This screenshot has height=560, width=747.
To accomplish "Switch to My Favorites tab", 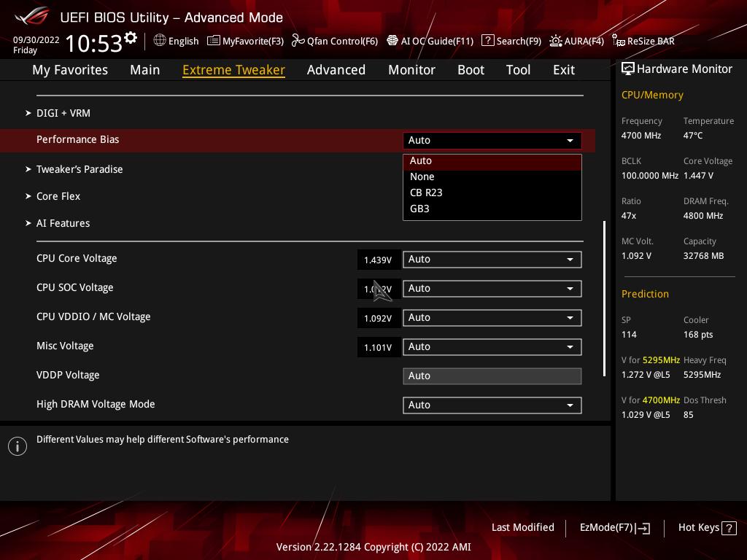I will [x=70, y=70].
